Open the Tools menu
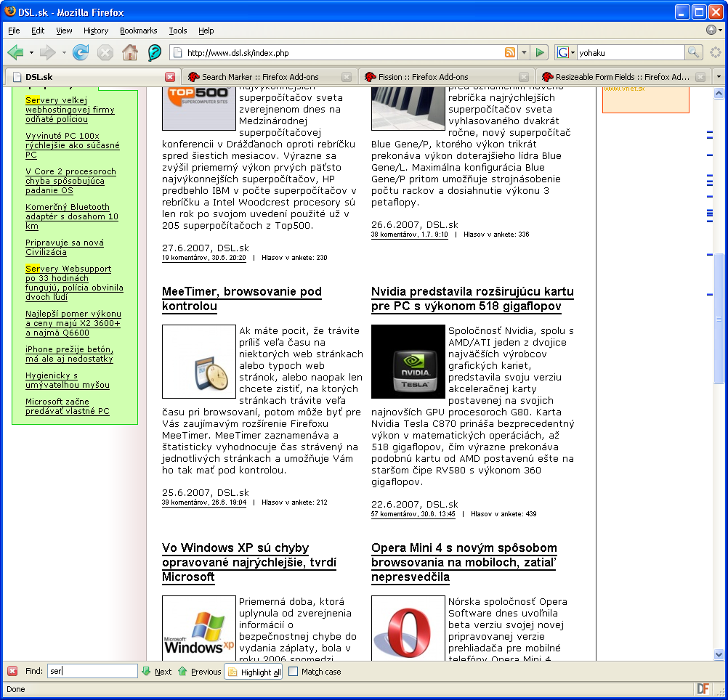The image size is (728, 700). 178,30
